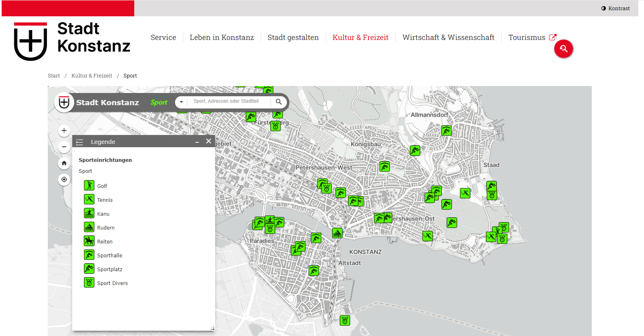Click the Stadt Konstanz logo in header

tap(72, 41)
